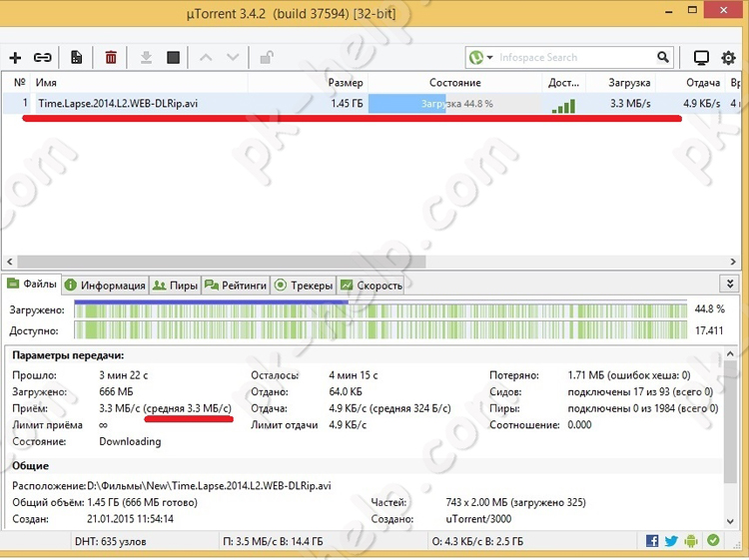This screenshot has height=560, width=749.
Task: Remove torrent with the red trash icon
Action: tap(111, 57)
